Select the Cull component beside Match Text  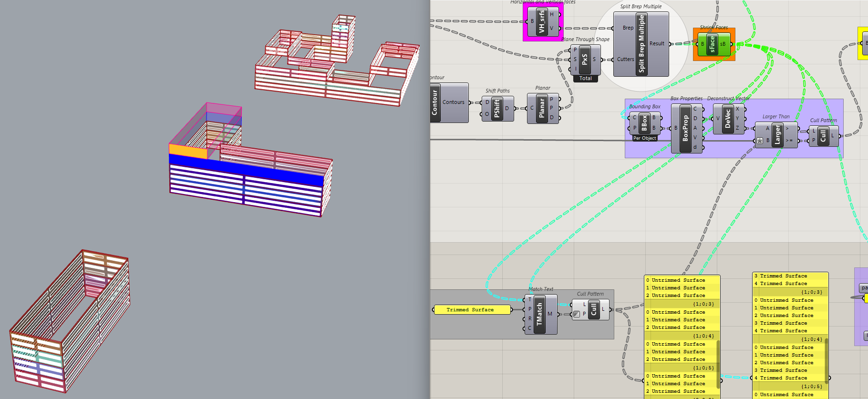click(x=590, y=309)
